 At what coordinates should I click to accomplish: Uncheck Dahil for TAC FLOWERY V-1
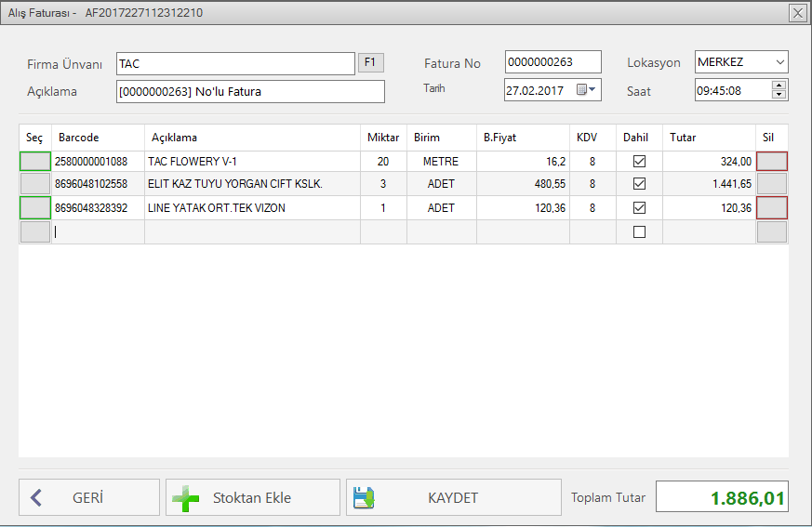[639, 161]
